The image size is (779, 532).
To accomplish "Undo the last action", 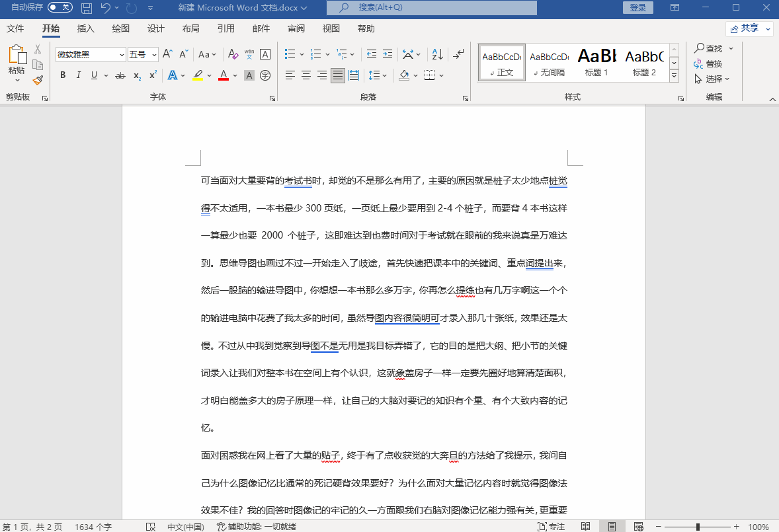I will click(105, 8).
